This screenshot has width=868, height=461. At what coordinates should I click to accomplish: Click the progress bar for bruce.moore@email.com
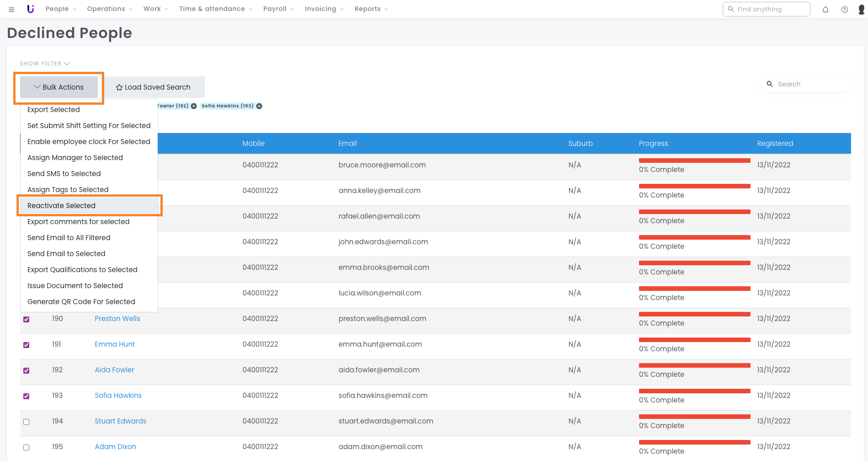pos(694,161)
